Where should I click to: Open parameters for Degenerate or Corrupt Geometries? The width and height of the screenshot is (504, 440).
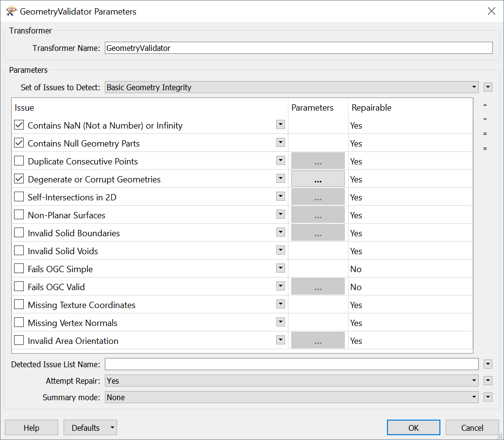318,179
